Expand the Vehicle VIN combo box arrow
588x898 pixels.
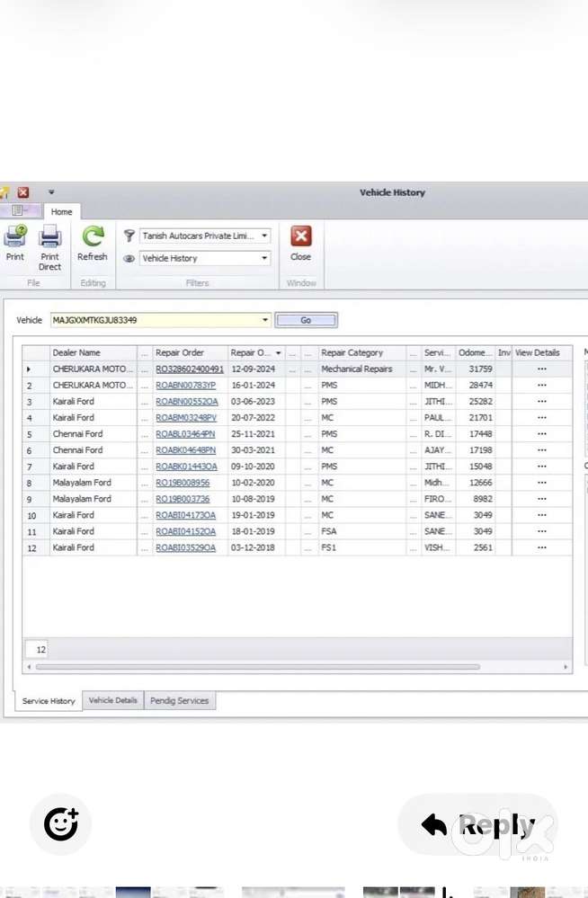264,320
